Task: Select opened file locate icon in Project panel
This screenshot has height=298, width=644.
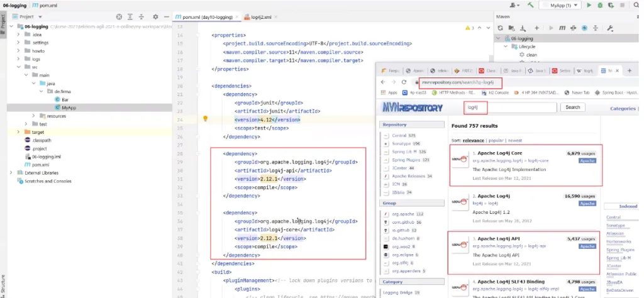Action: [119, 17]
